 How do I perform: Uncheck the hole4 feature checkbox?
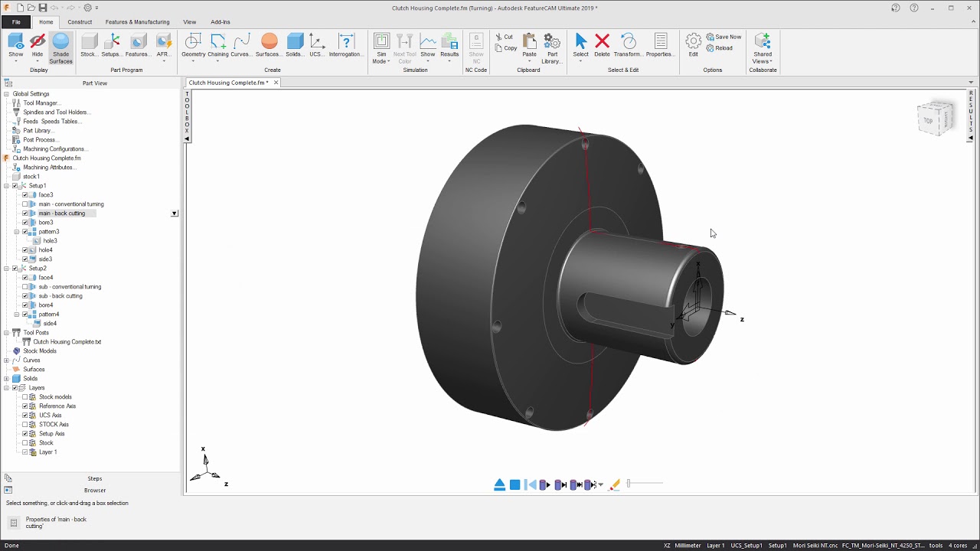[x=25, y=250]
